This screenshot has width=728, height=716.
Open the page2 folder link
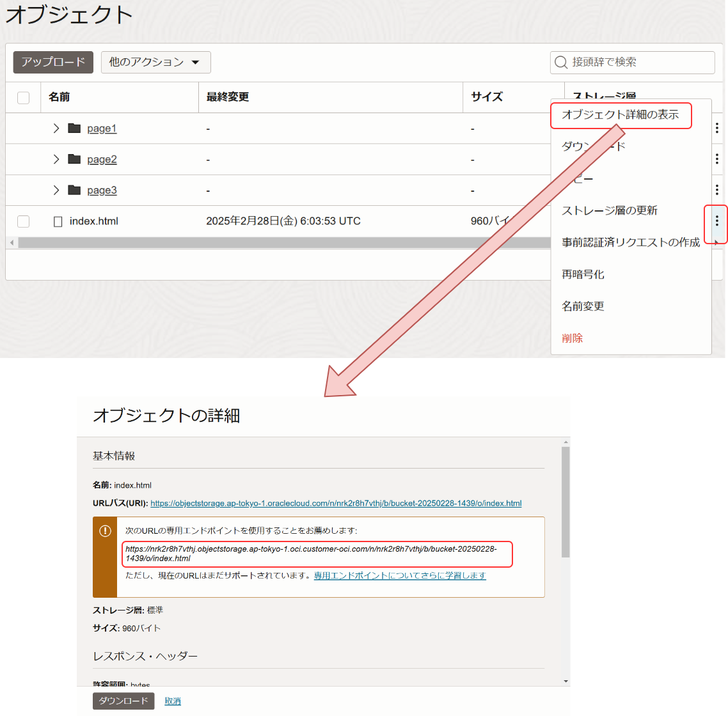coord(102,159)
